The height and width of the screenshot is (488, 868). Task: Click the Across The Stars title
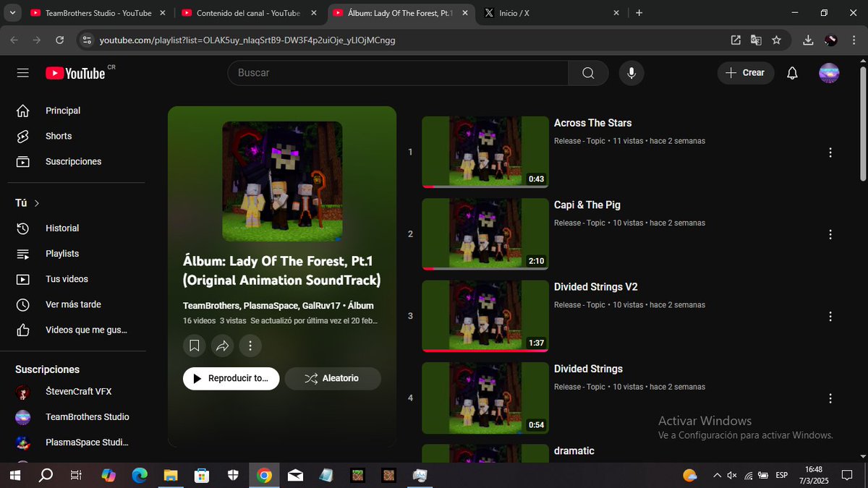point(592,123)
